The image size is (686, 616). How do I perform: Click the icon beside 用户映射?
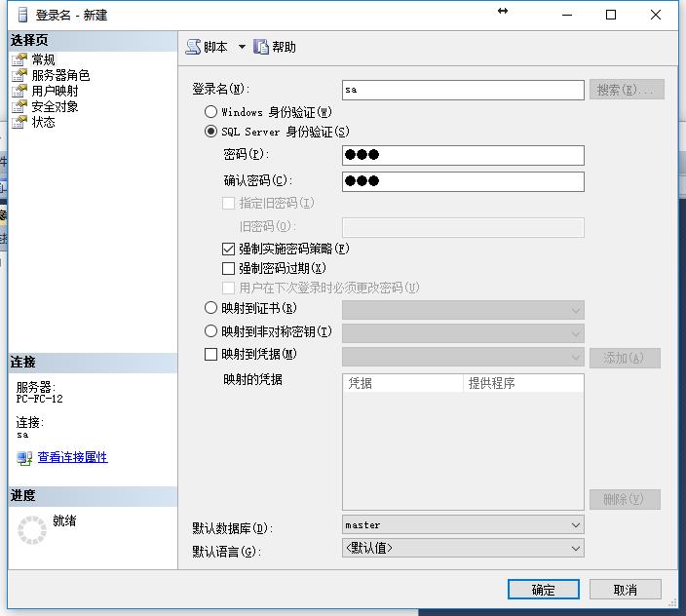click(x=19, y=91)
